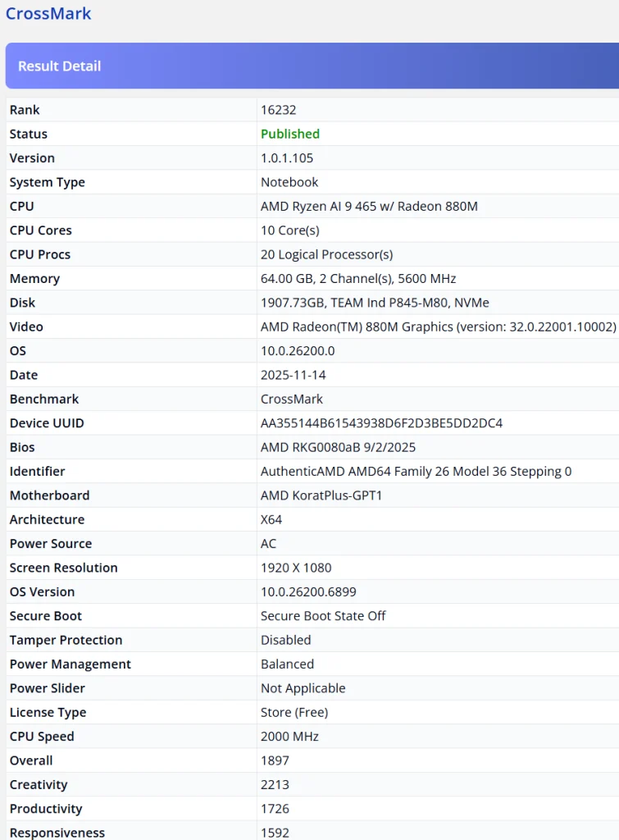Click the AMD Radeon 880M Graphics video value
The width and height of the screenshot is (619, 840).
(438, 326)
